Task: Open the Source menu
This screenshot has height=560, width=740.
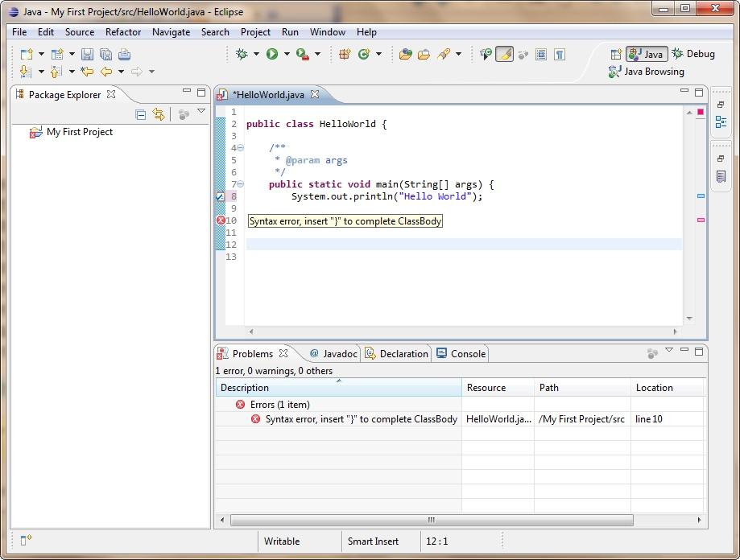Action: (80, 32)
